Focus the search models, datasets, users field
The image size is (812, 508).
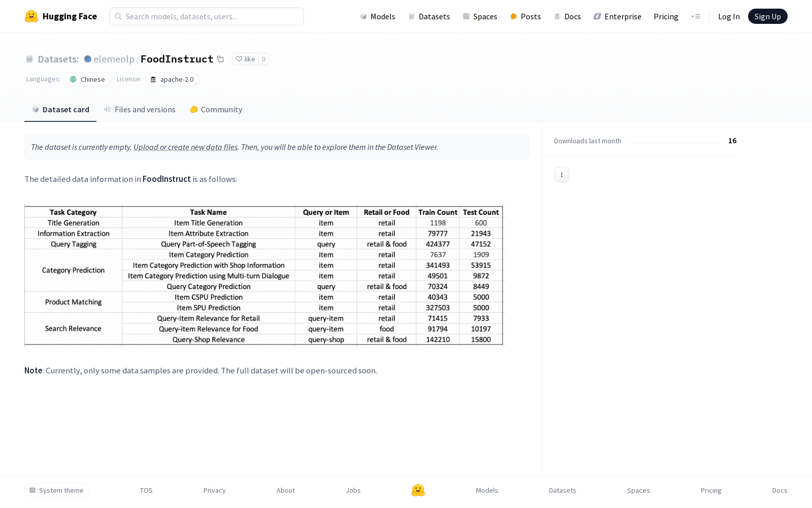tap(207, 16)
